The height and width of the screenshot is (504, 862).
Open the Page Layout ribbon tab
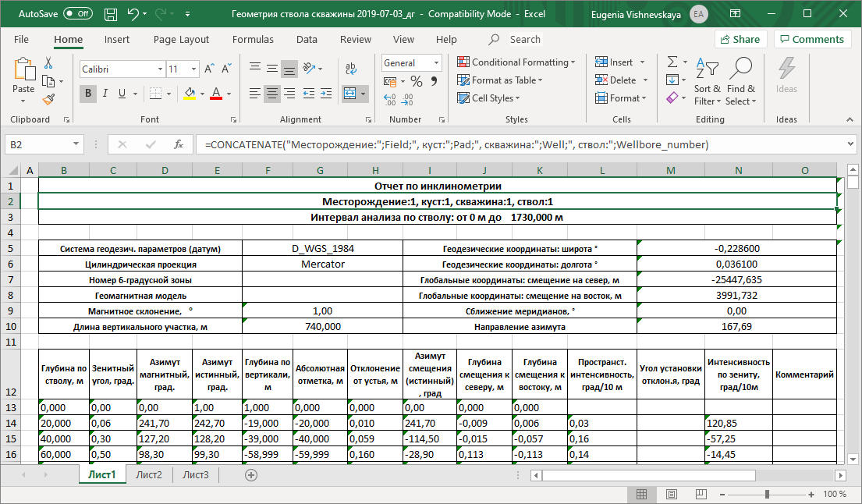[181, 40]
